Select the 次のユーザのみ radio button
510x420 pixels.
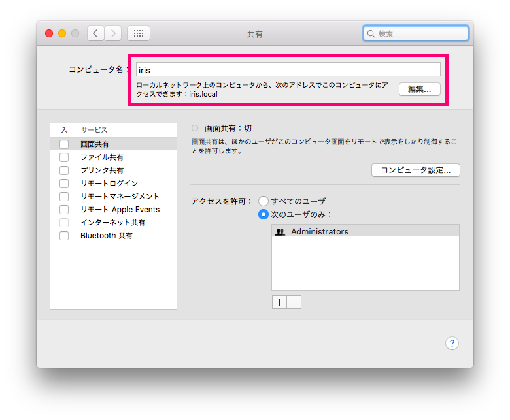[x=263, y=214]
